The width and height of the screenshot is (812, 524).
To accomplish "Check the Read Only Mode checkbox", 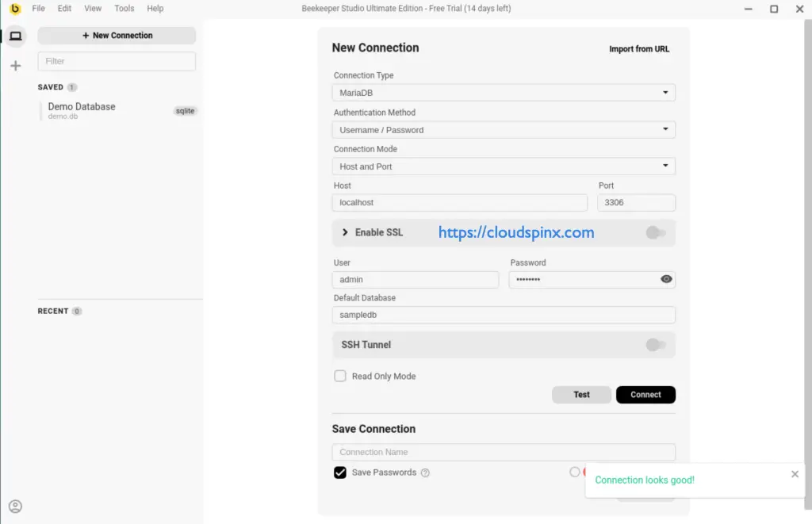I will pyautogui.click(x=340, y=377).
